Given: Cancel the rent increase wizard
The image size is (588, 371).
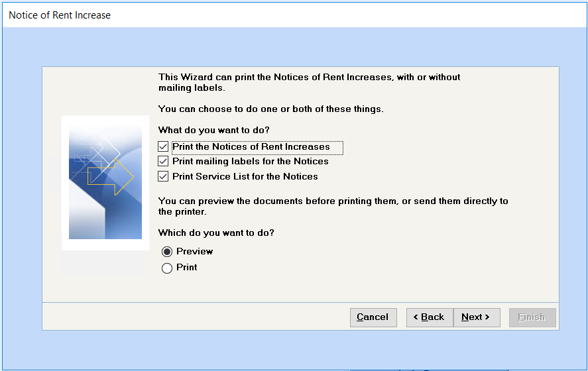Looking at the screenshot, I should click(373, 317).
